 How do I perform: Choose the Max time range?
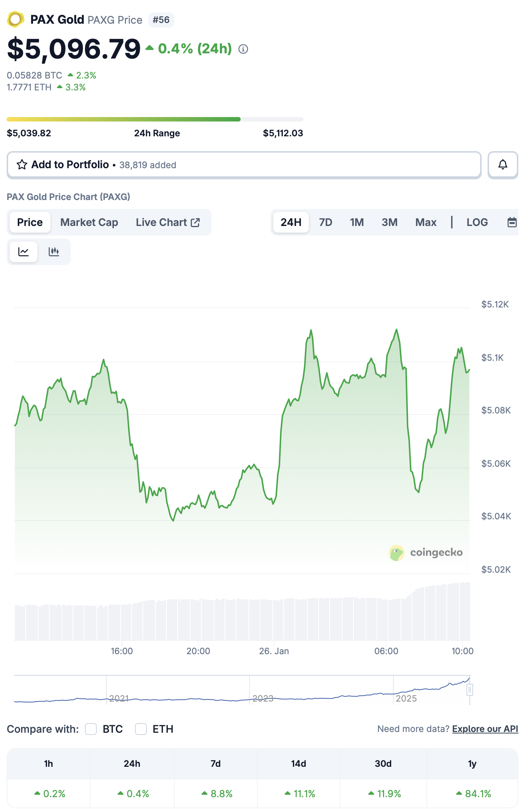426,222
